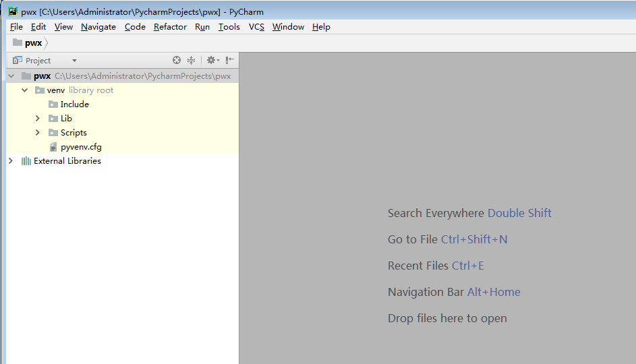Open the Navigate menu
The height and width of the screenshot is (364, 636).
[x=98, y=27]
